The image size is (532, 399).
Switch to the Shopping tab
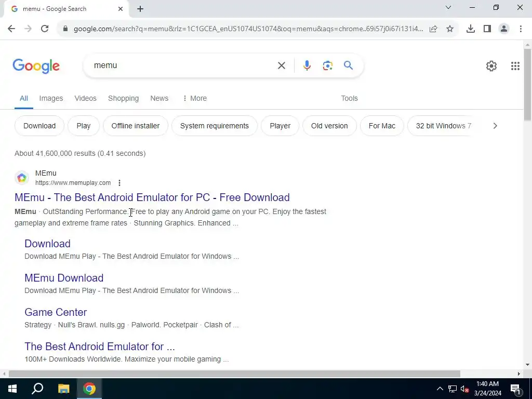tap(124, 98)
